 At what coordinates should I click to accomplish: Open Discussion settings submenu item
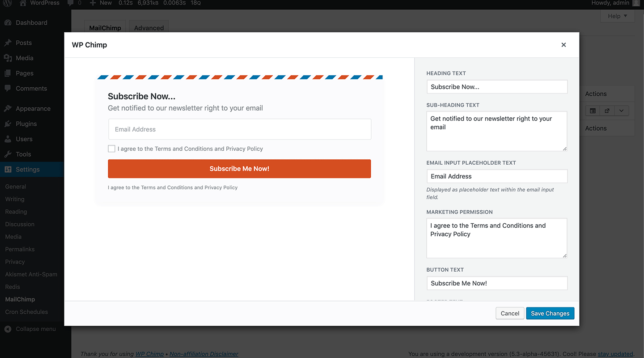pyautogui.click(x=20, y=224)
